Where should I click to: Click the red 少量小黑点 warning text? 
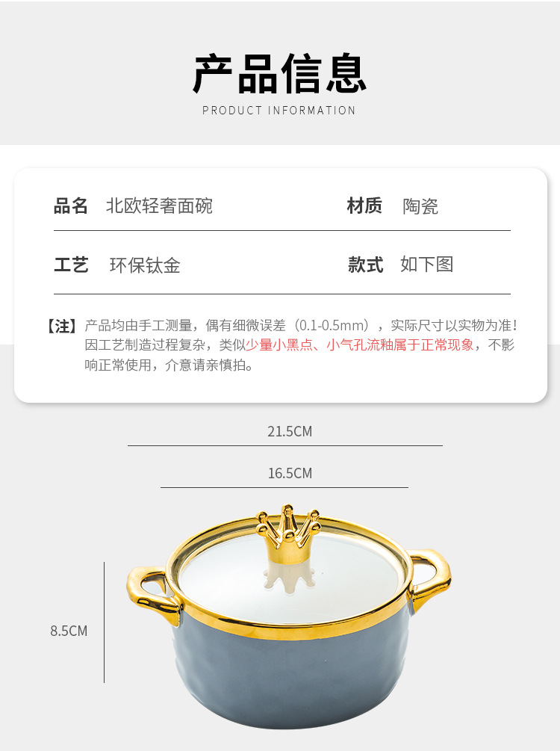(x=279, y=344)
